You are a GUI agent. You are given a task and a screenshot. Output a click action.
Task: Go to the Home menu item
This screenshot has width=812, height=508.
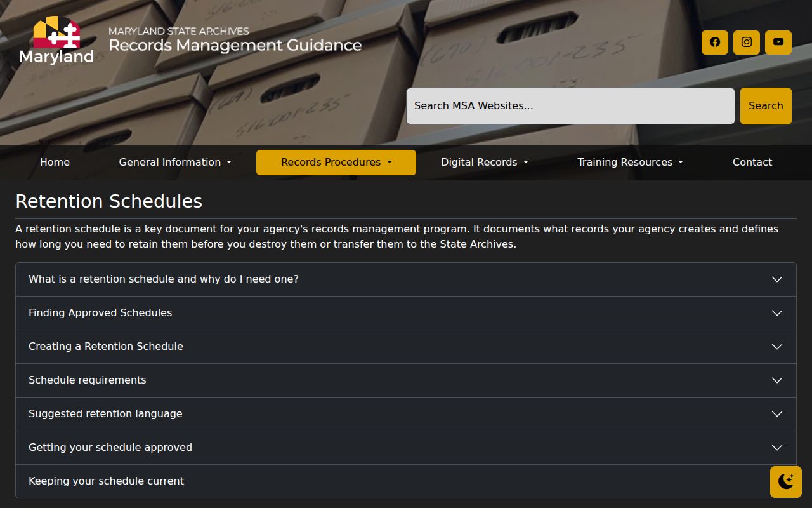click(55, 163)
